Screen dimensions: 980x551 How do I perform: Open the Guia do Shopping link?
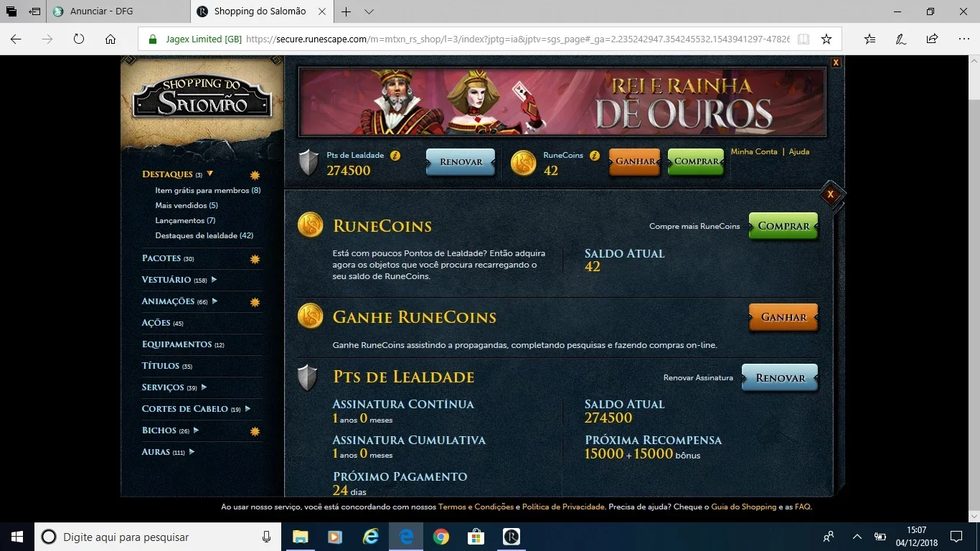744,507
